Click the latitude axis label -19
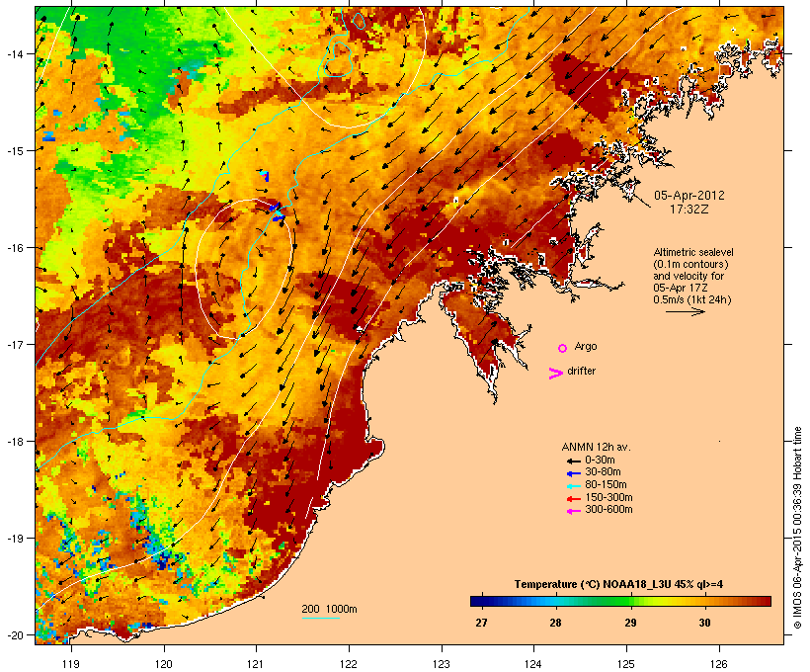The height and width of the screenshot is (672, 810). (15, 539)
